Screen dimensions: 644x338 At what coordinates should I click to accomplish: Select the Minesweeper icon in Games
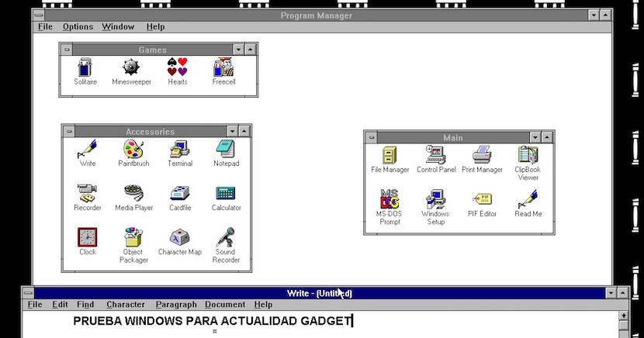(x=131, y=67)
